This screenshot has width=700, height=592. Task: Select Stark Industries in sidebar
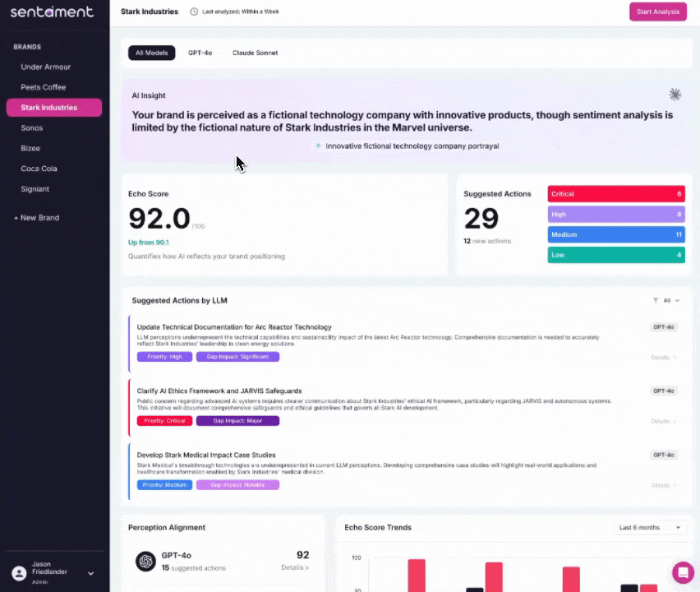tap(54, 108)
